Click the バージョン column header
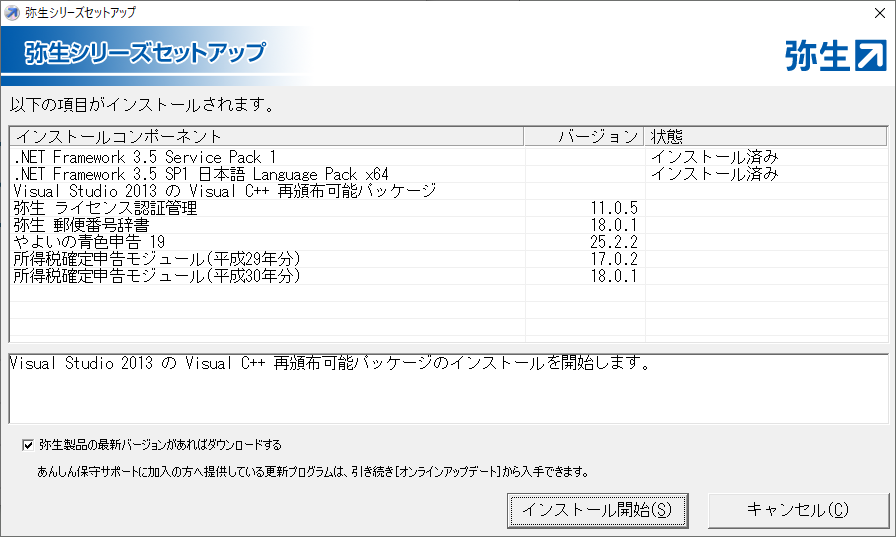Screen dimensions: 896x537 (x=584, y=137)
